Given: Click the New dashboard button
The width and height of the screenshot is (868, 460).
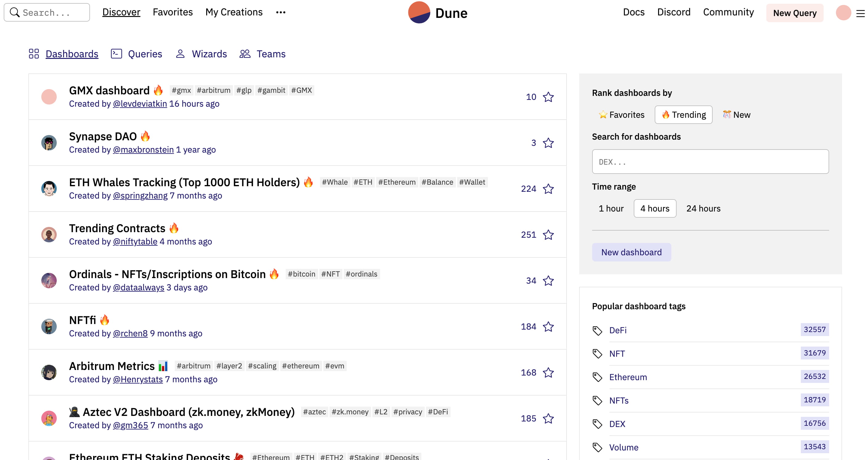Looking at the screenshot, I should click(631, 253).
